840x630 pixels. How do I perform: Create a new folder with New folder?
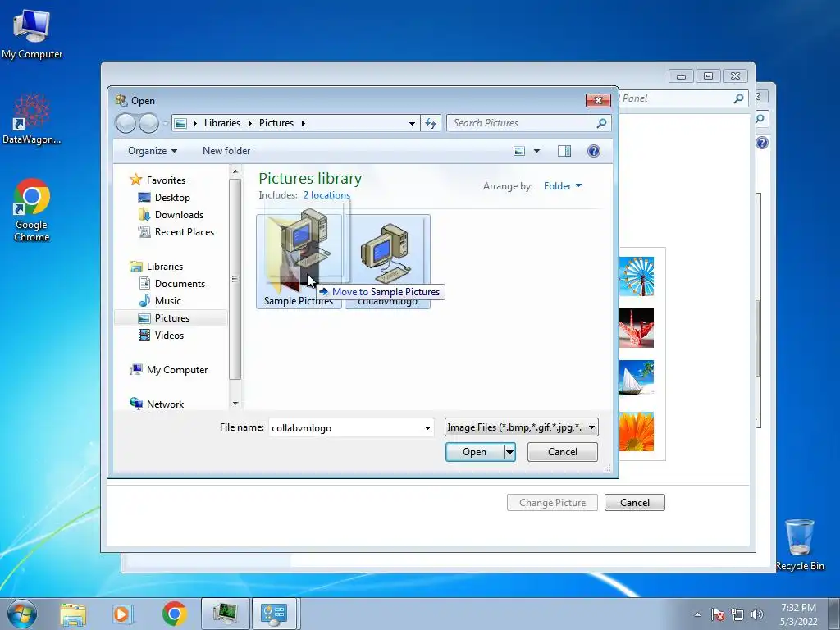coord(226,151)
